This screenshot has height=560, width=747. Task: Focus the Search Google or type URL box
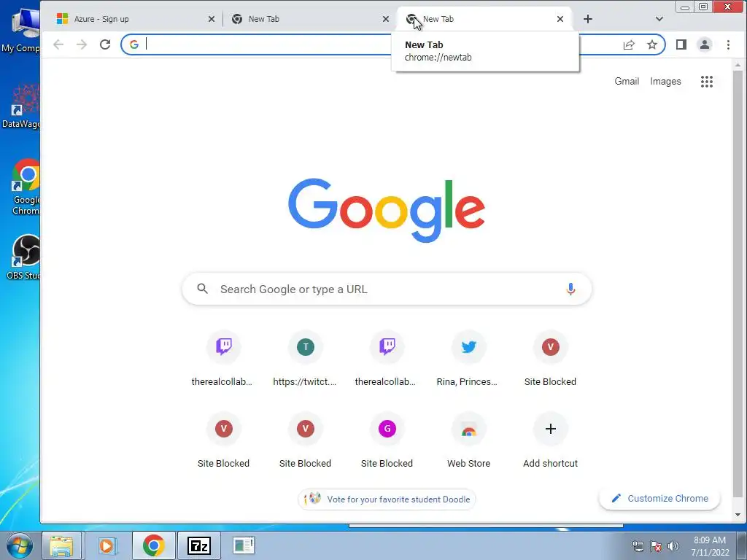(x=387, y=289)
